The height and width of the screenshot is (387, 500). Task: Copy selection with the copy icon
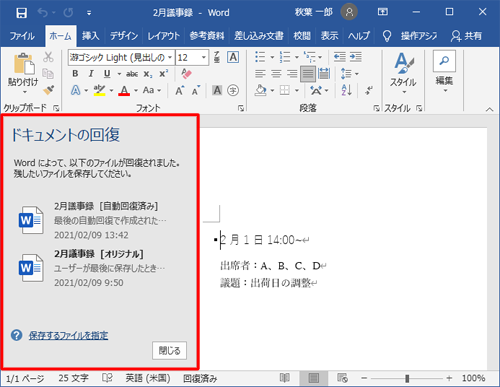(x=48, y=74)
